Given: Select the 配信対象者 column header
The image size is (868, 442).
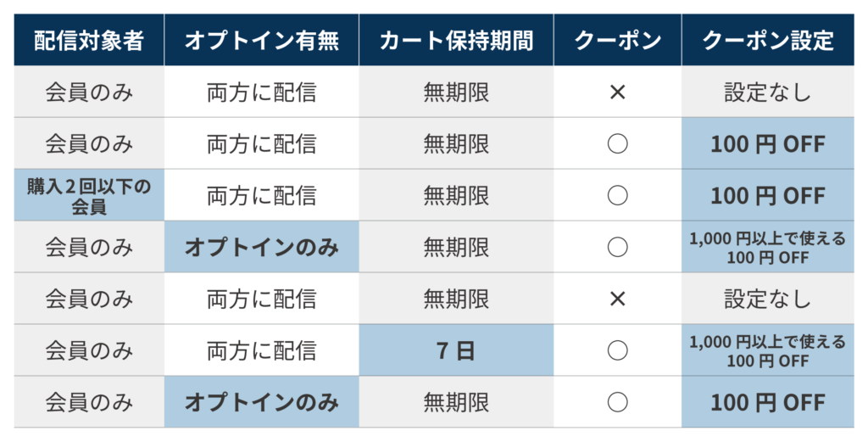Looking at the screenshot, I should [89, 40].
